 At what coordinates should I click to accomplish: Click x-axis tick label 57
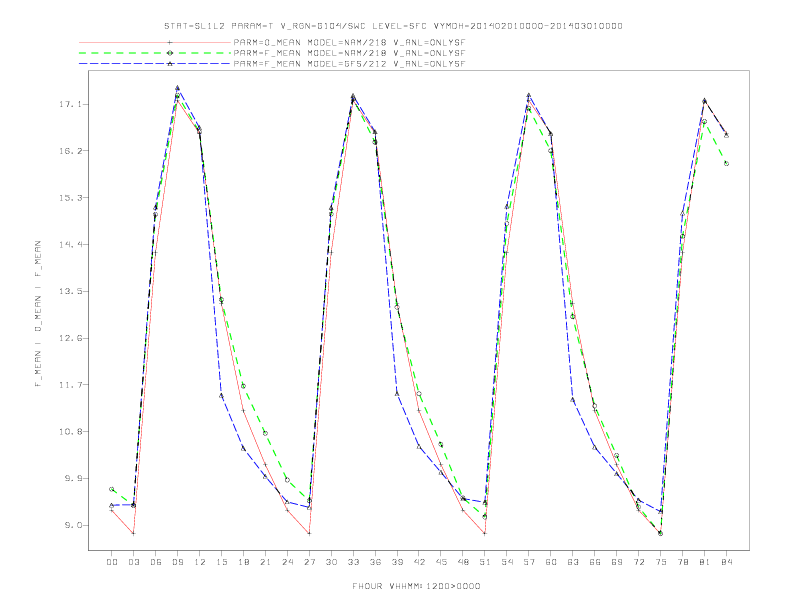tap(529, 562)
